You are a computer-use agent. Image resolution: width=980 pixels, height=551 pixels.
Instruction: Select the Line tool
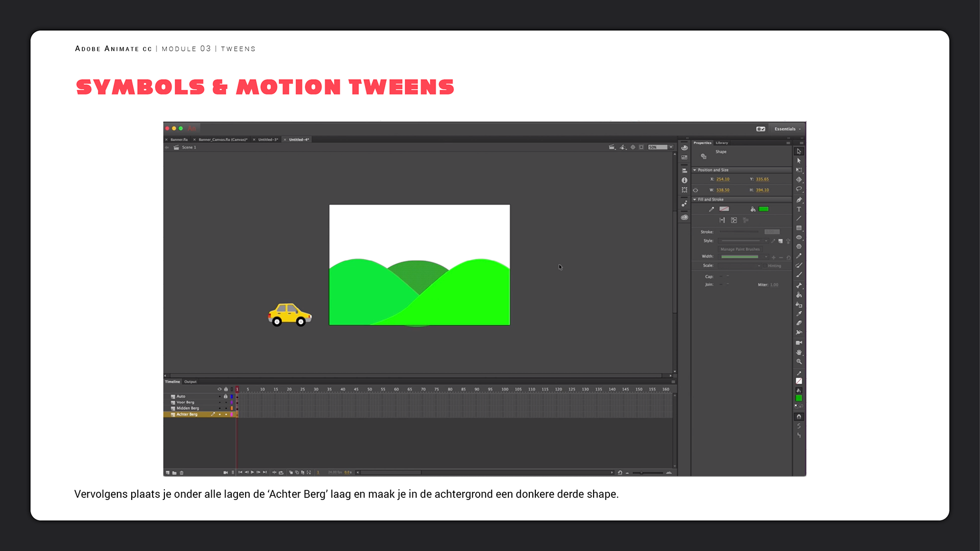799,218
